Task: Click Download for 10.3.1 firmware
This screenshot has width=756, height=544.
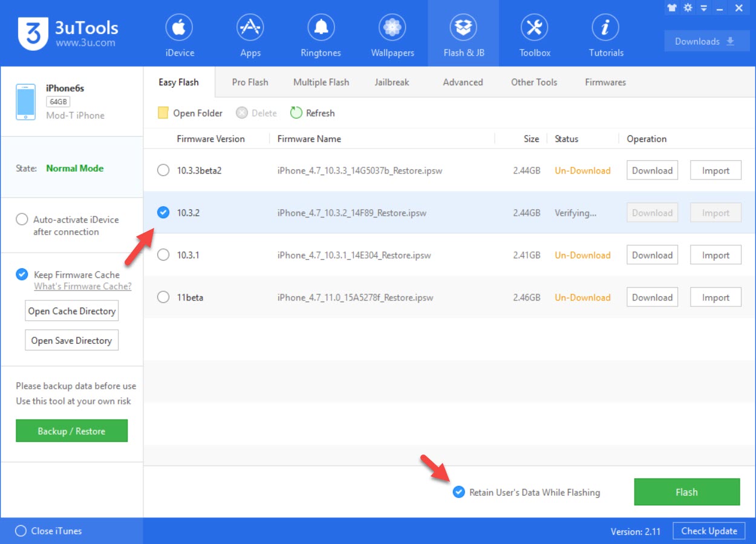Action: pyautogui.click(x=652, y=255)
